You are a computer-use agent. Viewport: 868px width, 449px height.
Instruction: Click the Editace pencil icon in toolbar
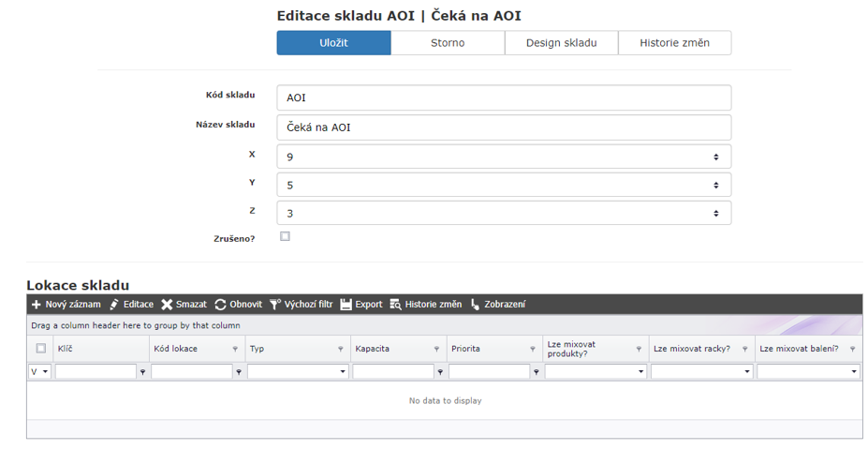click(114, 305)
